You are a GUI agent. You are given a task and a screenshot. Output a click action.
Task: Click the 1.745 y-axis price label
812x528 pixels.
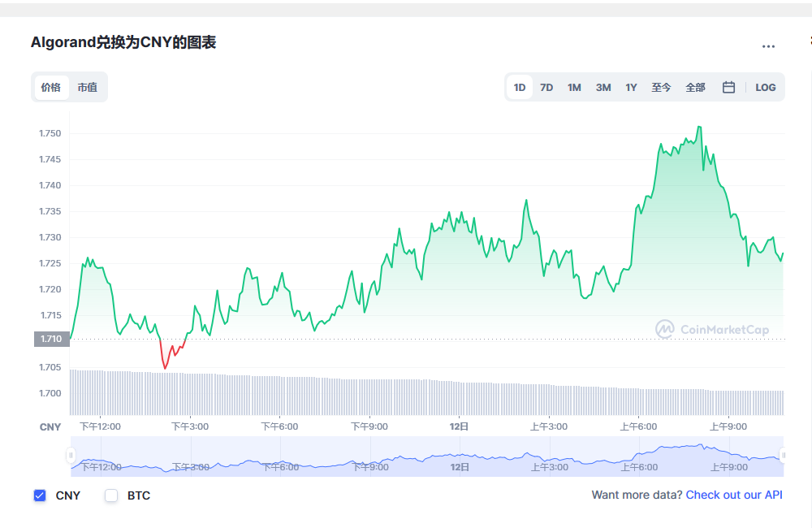(x=50, y=159)
